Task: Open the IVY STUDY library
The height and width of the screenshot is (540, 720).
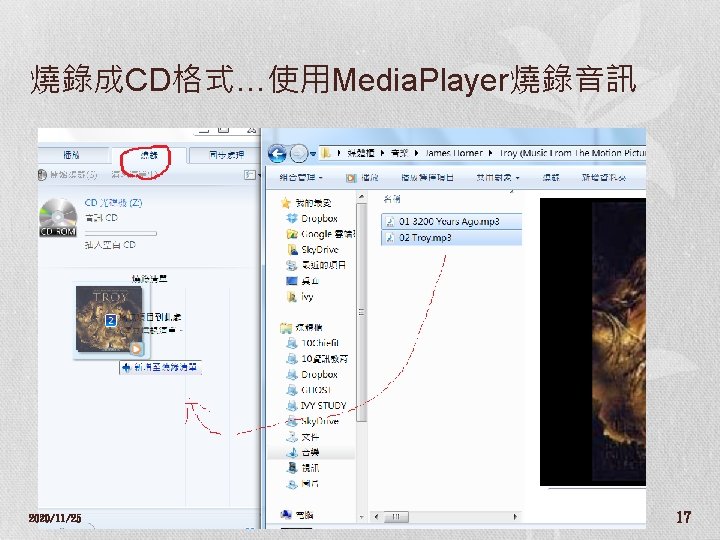Action: pos(323,405)
